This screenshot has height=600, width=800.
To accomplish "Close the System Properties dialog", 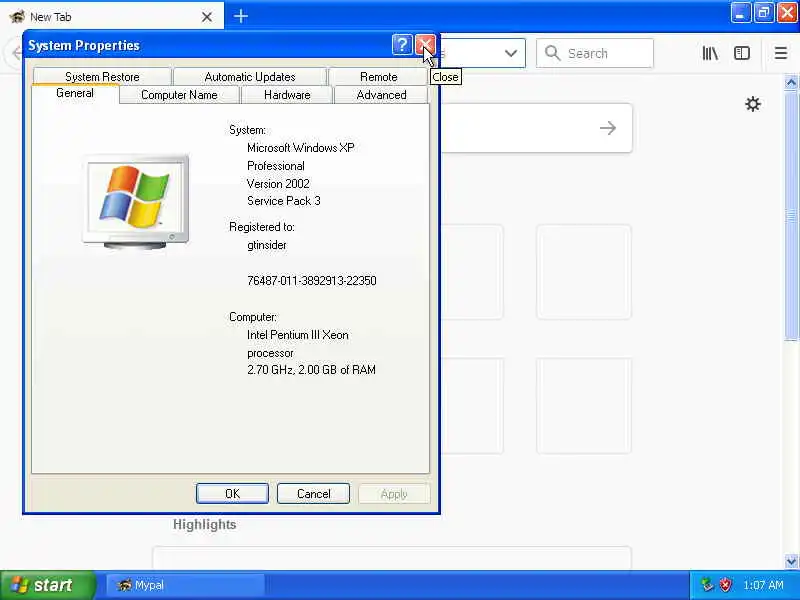I will tap(424, 45).
